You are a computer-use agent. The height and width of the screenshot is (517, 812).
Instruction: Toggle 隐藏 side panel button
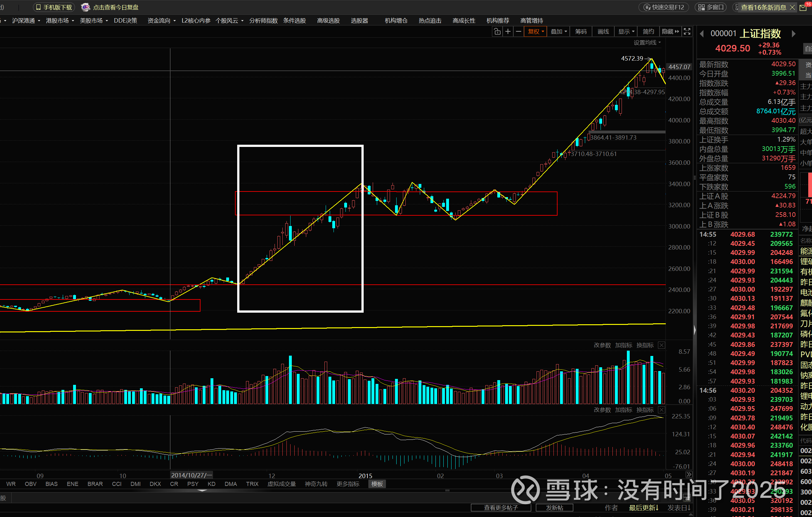pyautogui.click(x=670, y=32)
